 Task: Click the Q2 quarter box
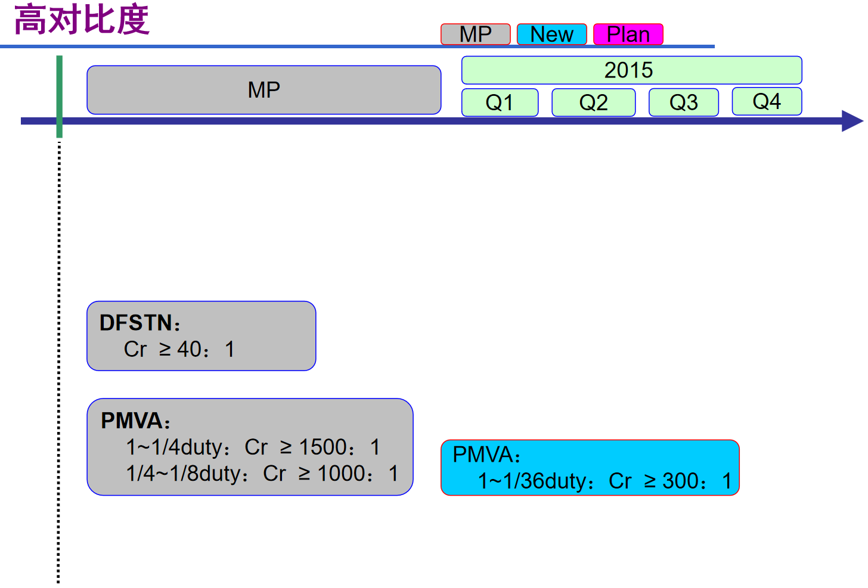point(593,102)
